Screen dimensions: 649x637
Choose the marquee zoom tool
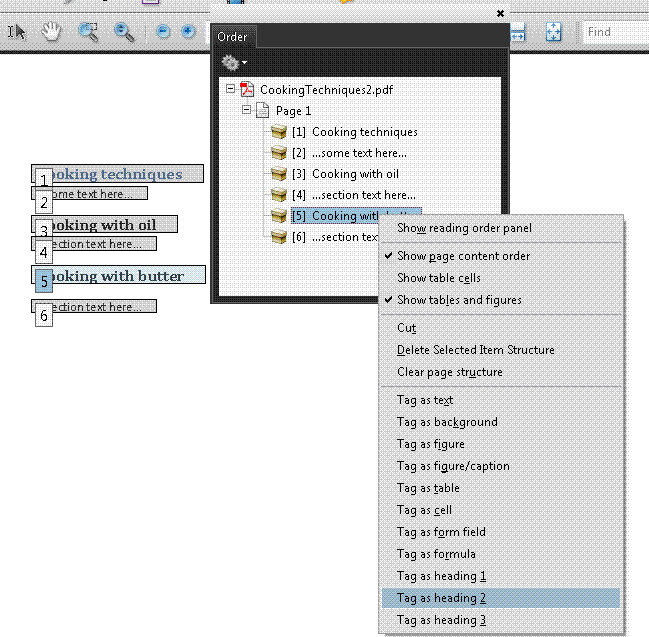89,32
